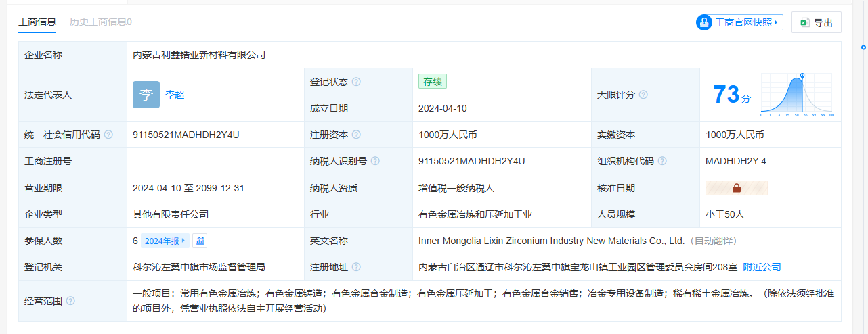Open help icon next to 登记状态
868x334 pixels.
356,82
